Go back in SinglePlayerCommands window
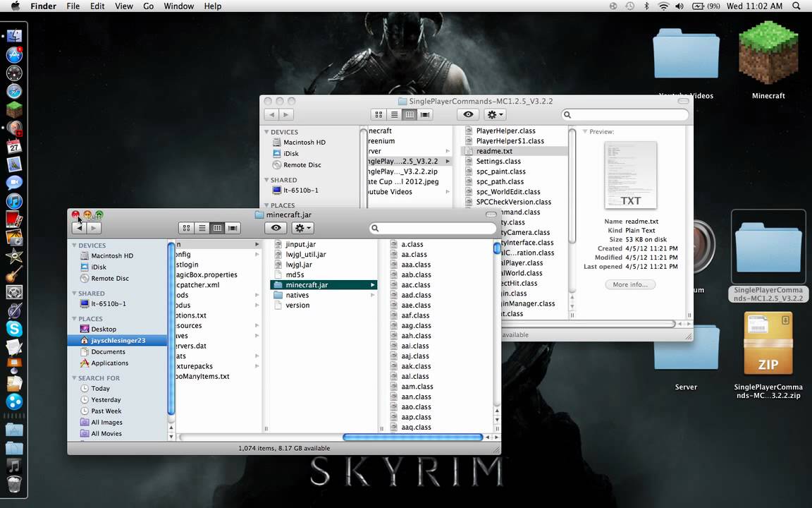Image resolution: width=812 pixels, height=508 pixels. 271,114
